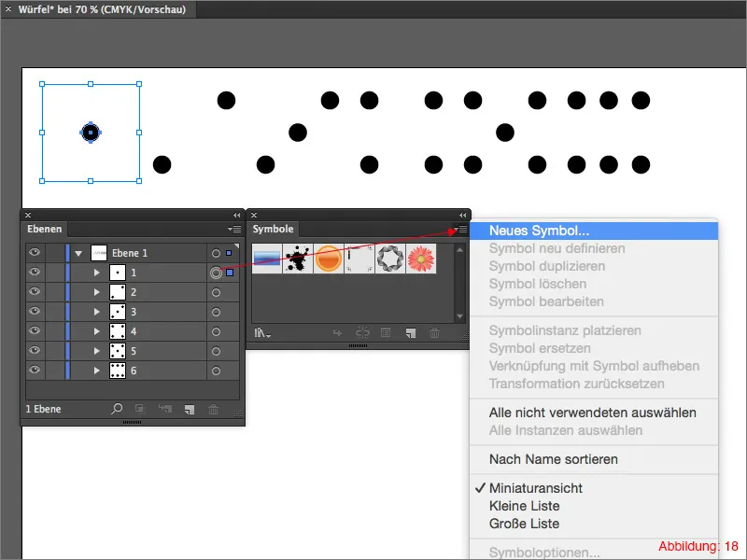Click the new symbol icon in Symbole panel

[410, 333]
